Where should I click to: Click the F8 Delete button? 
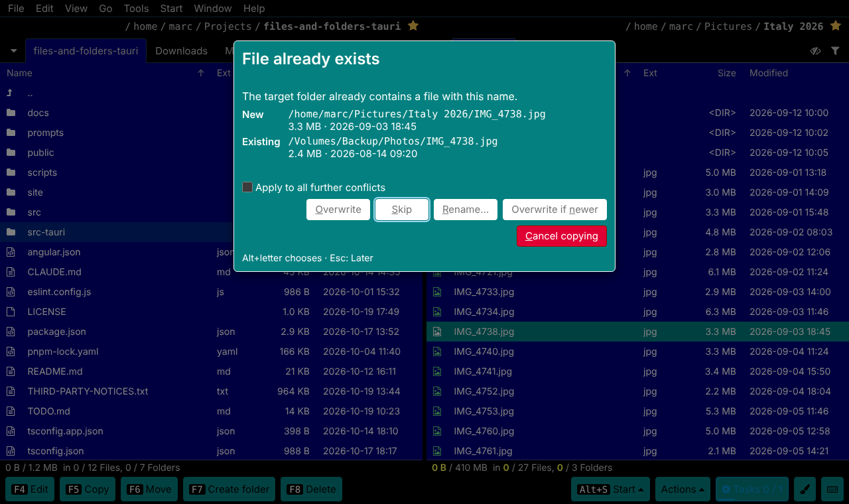[311, 489]
